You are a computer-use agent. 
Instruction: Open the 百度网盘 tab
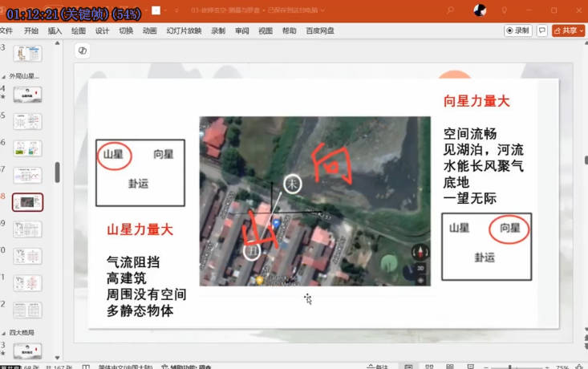pyautogui.click(x=320, y=30)
